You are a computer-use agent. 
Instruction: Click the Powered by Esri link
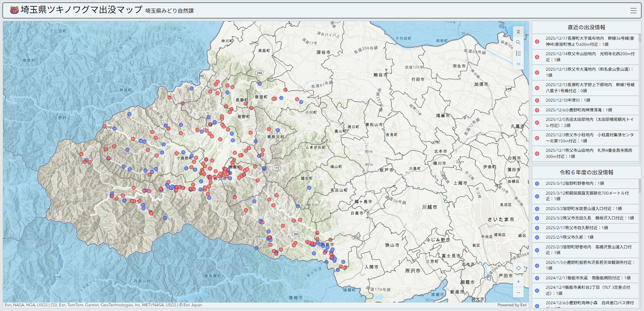512,305
